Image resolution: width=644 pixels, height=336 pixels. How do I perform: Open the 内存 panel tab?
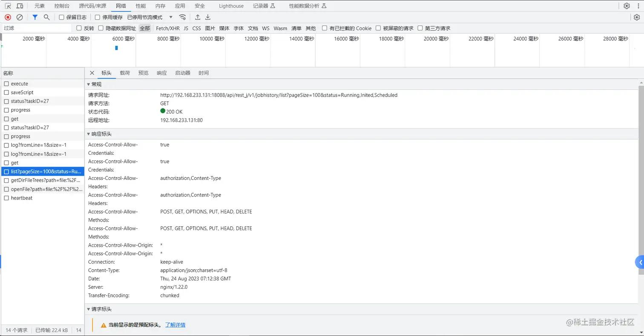pos(160,6)
